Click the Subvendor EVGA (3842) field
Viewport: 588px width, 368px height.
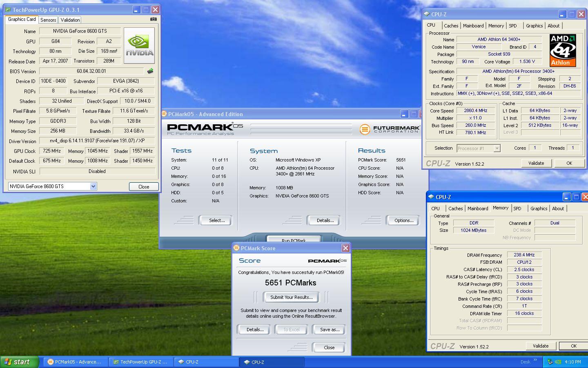tap(126, 81)
